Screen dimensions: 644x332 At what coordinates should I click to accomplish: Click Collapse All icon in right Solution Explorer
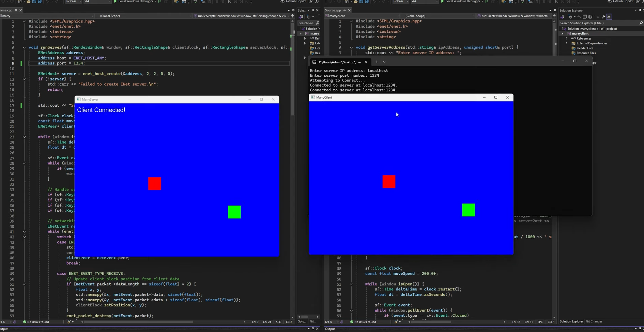[x=585, y=17]
